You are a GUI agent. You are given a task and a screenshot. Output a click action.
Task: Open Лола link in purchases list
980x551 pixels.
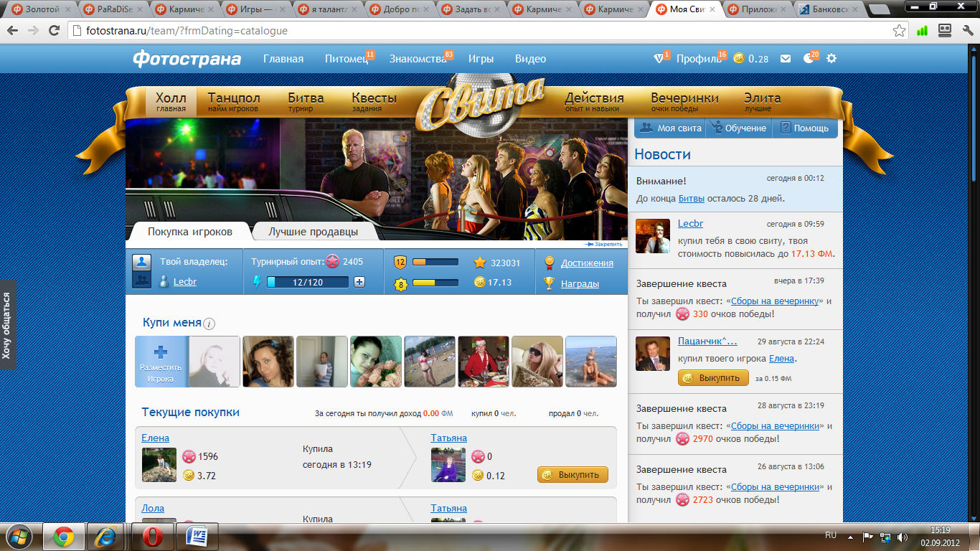pyautogui.click(x=153, y=508)
